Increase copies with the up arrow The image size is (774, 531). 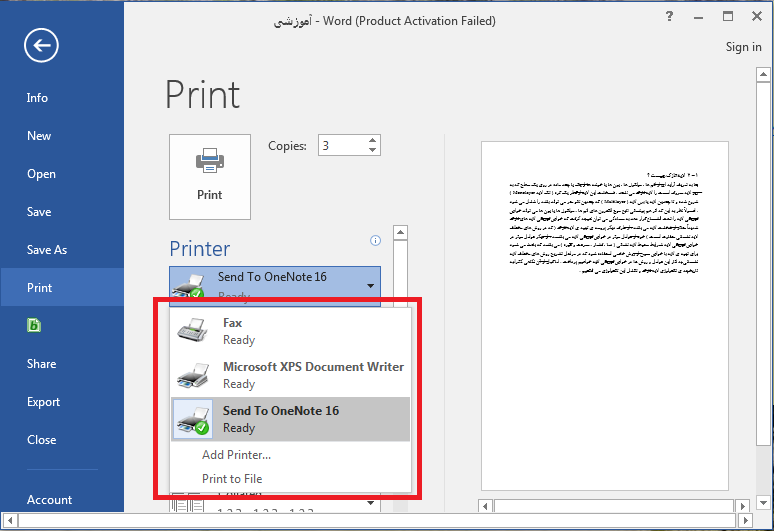[x=373, y=140]
